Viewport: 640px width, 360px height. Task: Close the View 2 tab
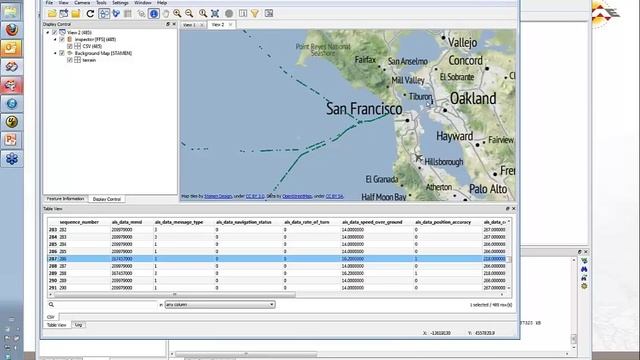[x=231, y=24]
